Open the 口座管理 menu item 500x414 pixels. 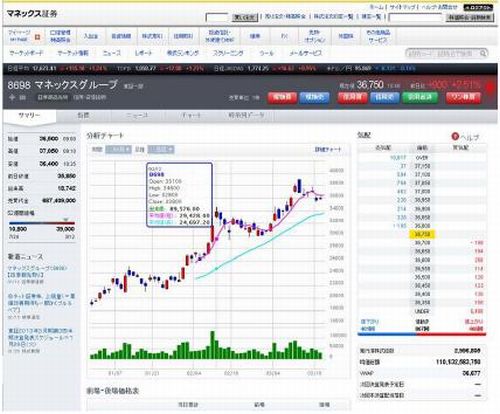[x=60, y=36]
